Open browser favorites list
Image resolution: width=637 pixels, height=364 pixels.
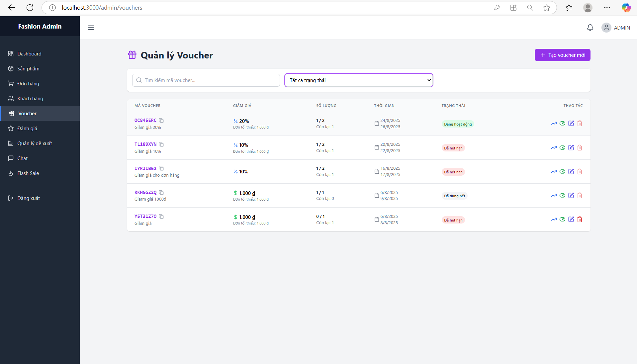(569, 8)
